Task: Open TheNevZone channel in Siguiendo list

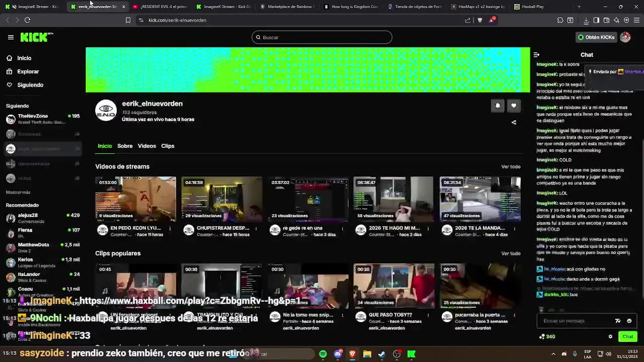Action: 43,119
